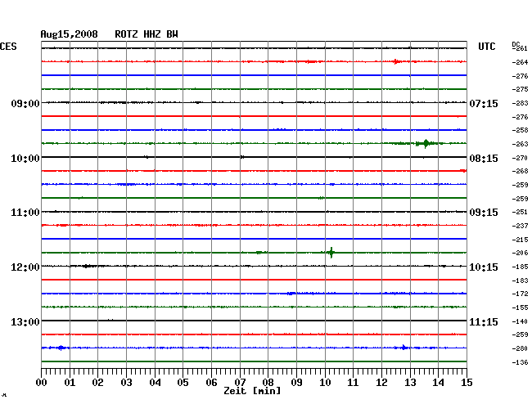The image size is (532, 404).
Task: Click the CES time zone header
Action: click(8, 47)
